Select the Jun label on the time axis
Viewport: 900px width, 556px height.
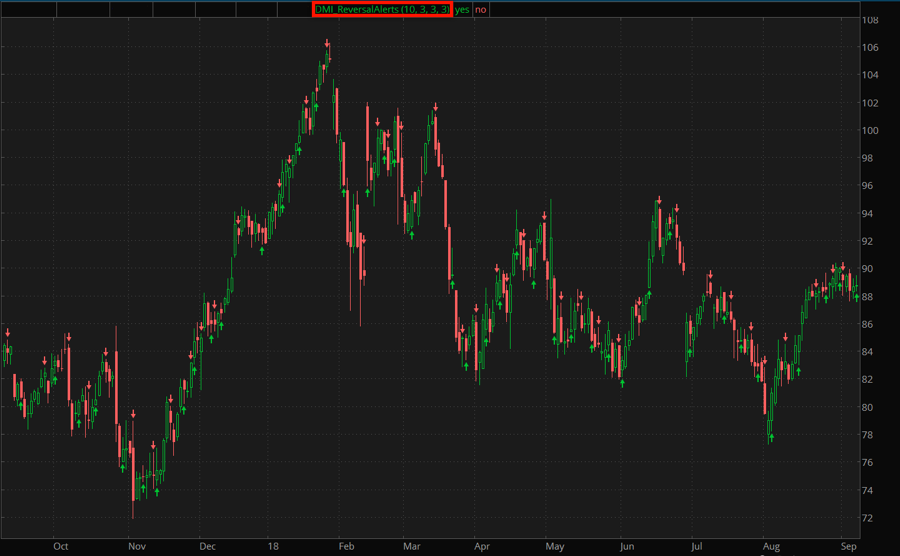coord(627,547)
